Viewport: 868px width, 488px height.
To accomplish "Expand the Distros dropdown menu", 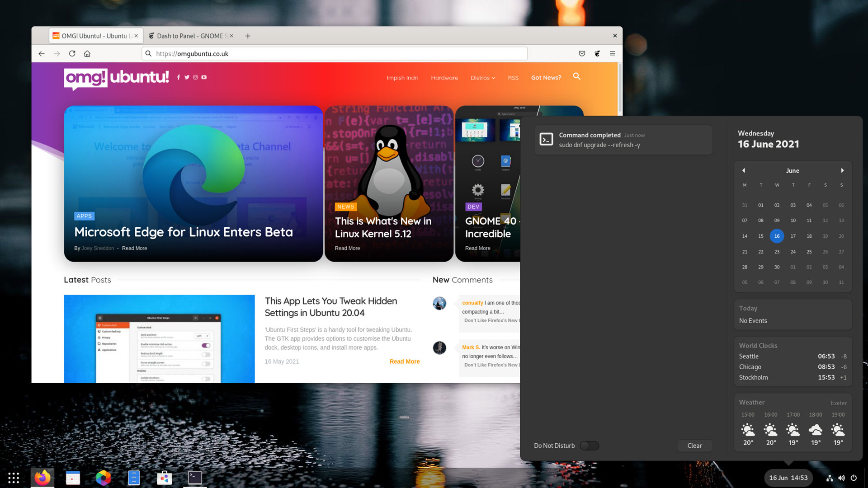I will click(483, 78).
